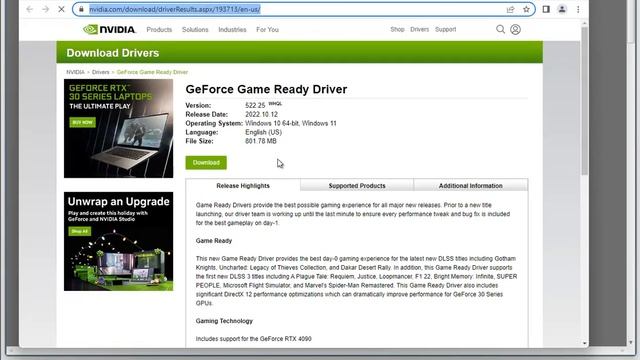Click the page vertical scrollbar thumb

[584, 102]
